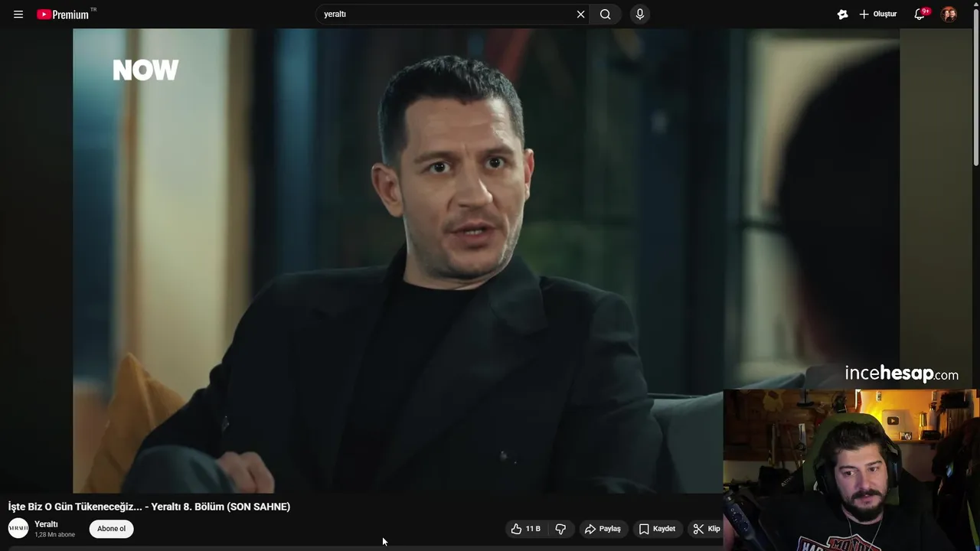Run search with magnifier button
Screen dimensions: 980x551
[x=606, y=15]
